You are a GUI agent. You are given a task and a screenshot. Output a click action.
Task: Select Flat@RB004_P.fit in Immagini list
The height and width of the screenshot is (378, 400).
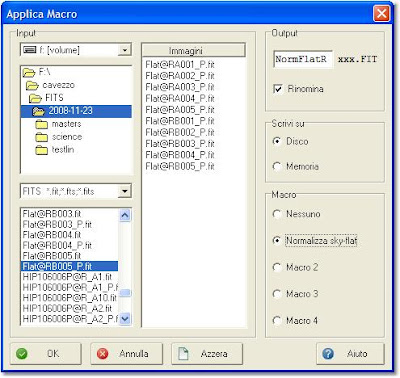[180, 155]
